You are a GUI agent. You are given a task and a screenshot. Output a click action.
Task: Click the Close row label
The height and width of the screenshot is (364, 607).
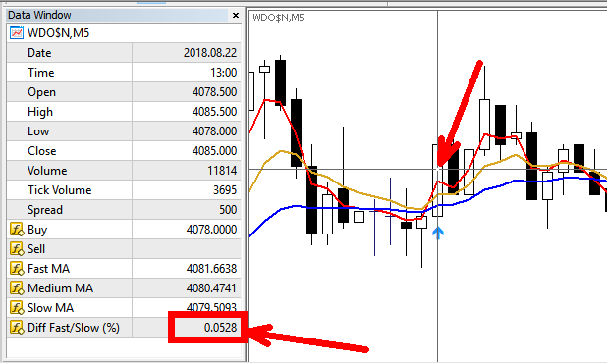42,151
